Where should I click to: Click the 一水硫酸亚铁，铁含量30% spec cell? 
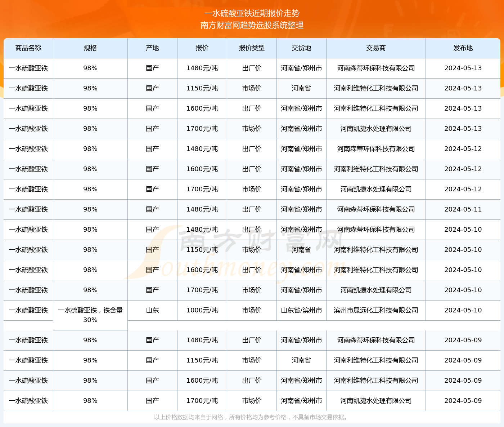click(x=90, y=315)
